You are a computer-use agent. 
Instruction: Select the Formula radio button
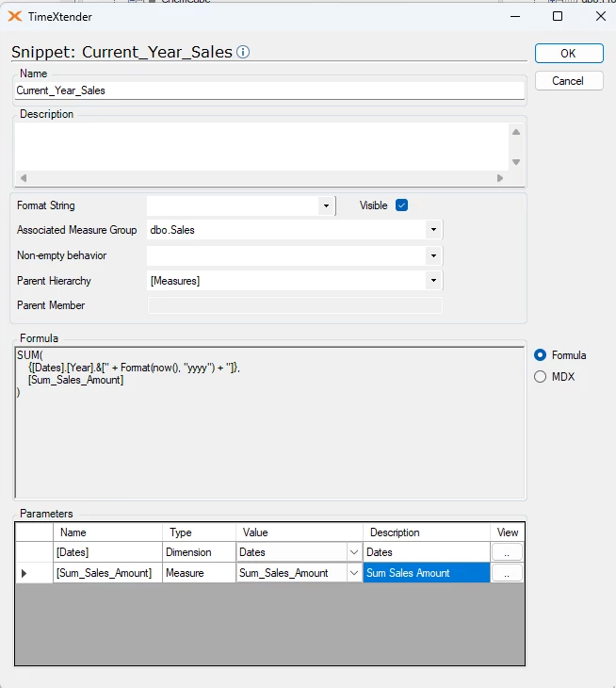click(x=540, y=355)
